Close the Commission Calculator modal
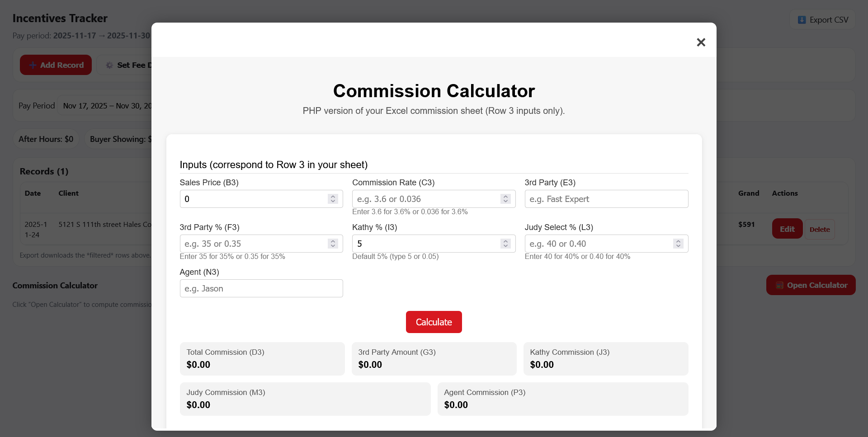 click(x=701, y=42)
